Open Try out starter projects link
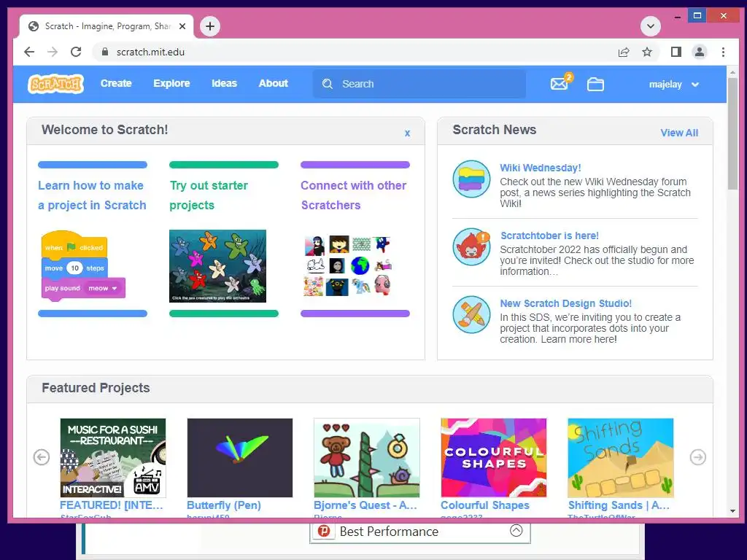Screen dimensions: 747x560 pos(209,195)
